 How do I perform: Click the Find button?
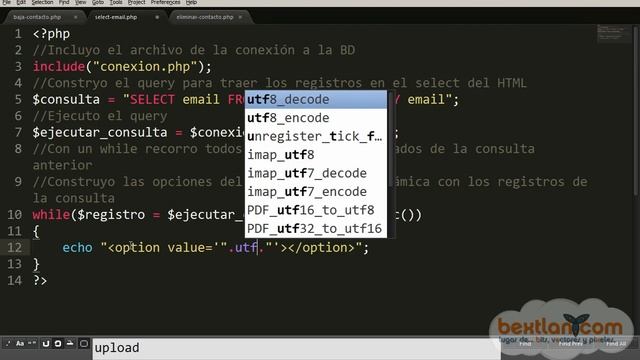[x=525, y=344]
